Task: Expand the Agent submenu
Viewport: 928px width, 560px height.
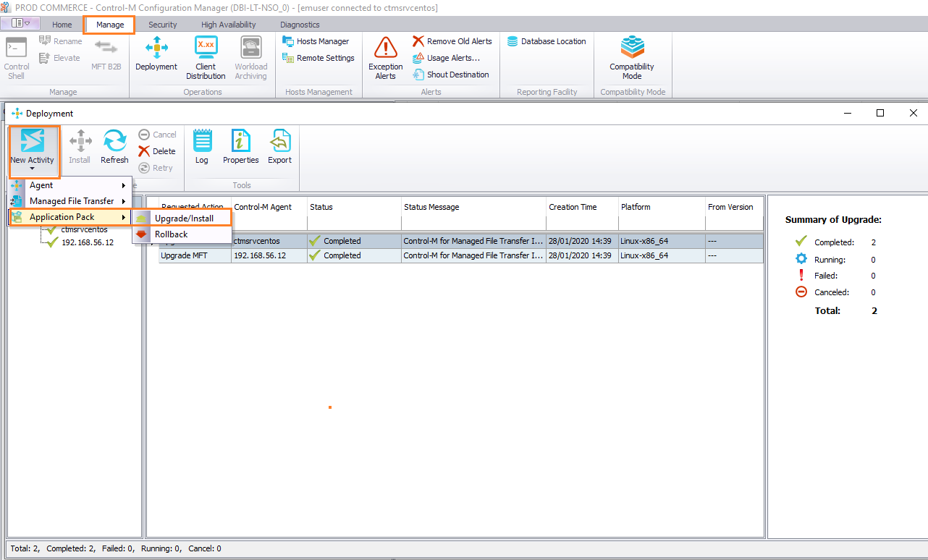Action: pos(71,185)
